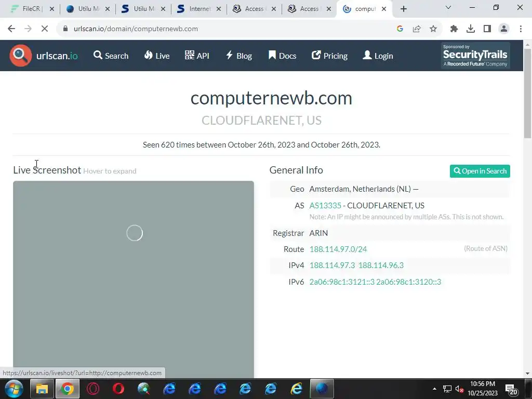Open IPv4 address 188.114.97.3

coord(332,265)
